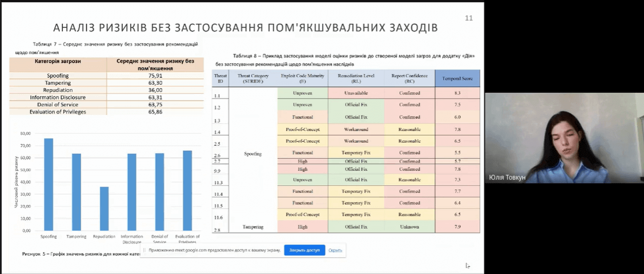Click the "Категорія загрози" table header
The width and height of the screenshot is (644, 274).
[x=58, y=61]
